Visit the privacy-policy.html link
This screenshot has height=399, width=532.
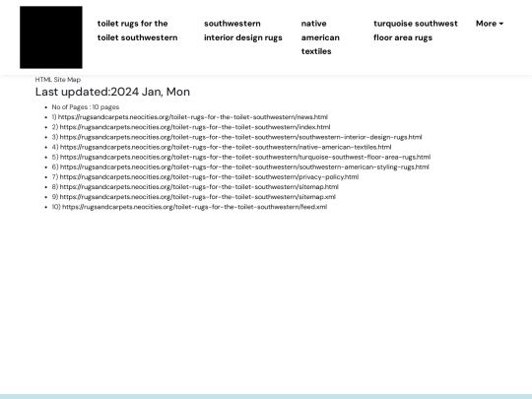(209, 176)
